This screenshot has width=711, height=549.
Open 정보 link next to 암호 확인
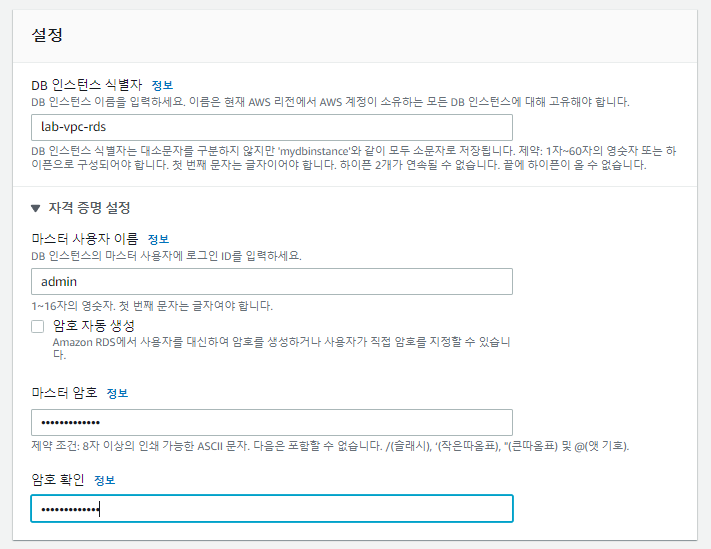tap(105, 480)
